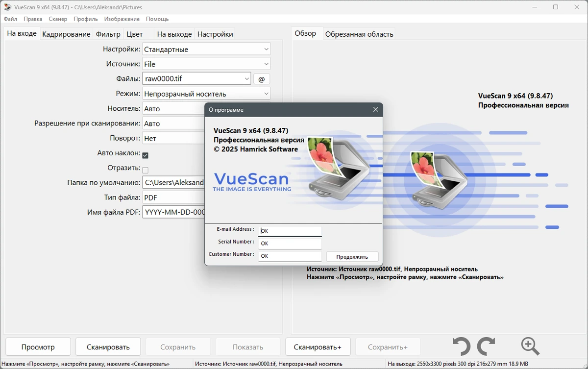Click the Продолжить button in the dialog
This screenshot has height=369, width=588.
tap(352, 256)
